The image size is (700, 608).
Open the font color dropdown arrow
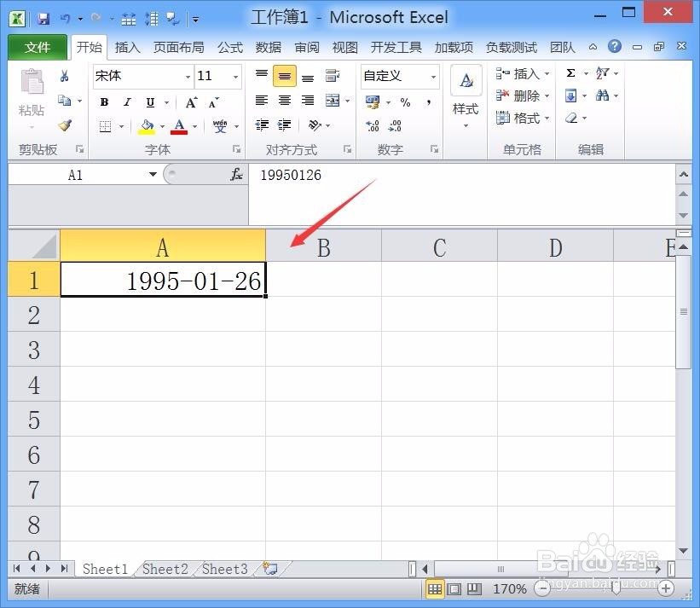click(194, 125)
